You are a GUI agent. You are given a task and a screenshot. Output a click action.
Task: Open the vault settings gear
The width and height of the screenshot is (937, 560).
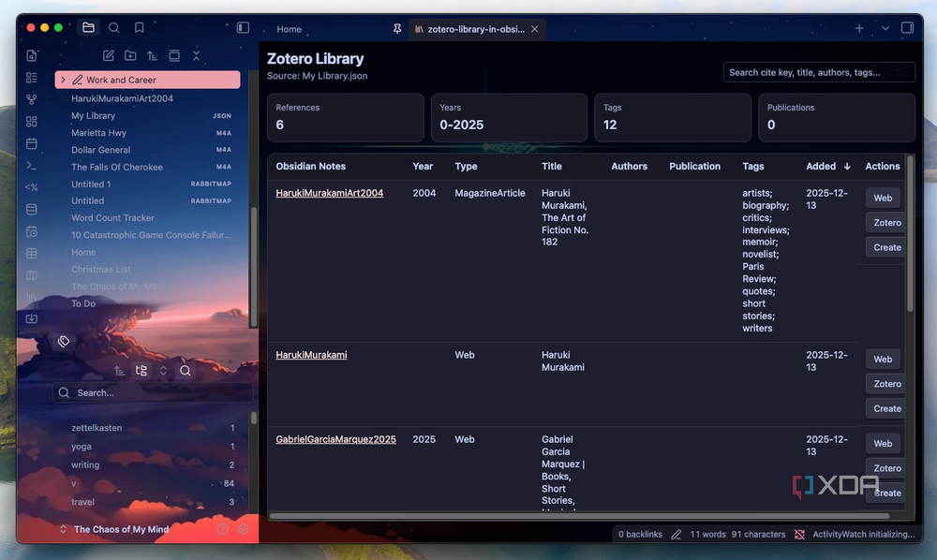pos(243,529)
